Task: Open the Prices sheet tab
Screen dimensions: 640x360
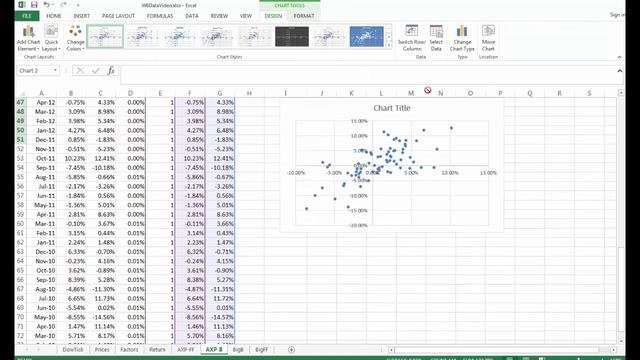Action: [x=102, y=349]
